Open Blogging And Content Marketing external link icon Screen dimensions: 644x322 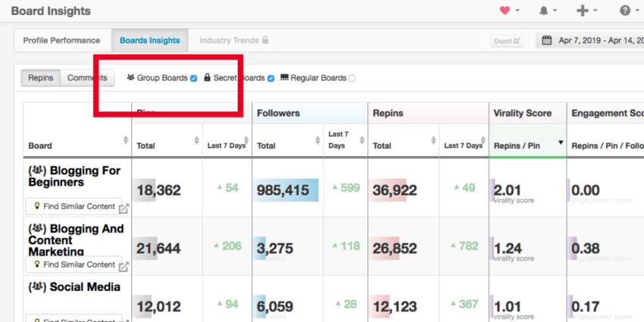tap(123, 267)
